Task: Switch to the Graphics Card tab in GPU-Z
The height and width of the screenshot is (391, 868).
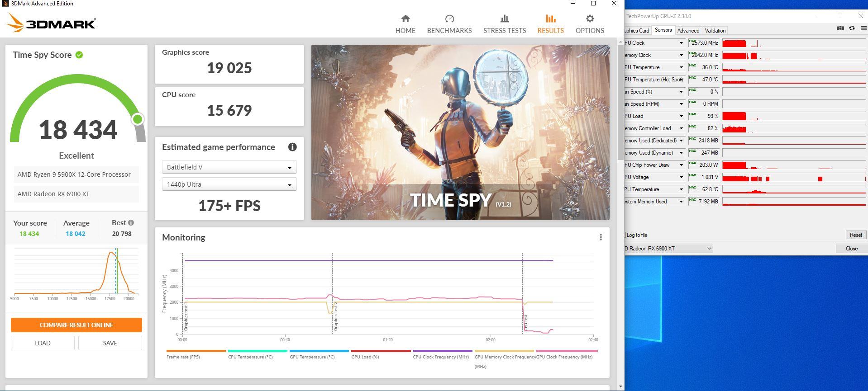Action: 637,31
